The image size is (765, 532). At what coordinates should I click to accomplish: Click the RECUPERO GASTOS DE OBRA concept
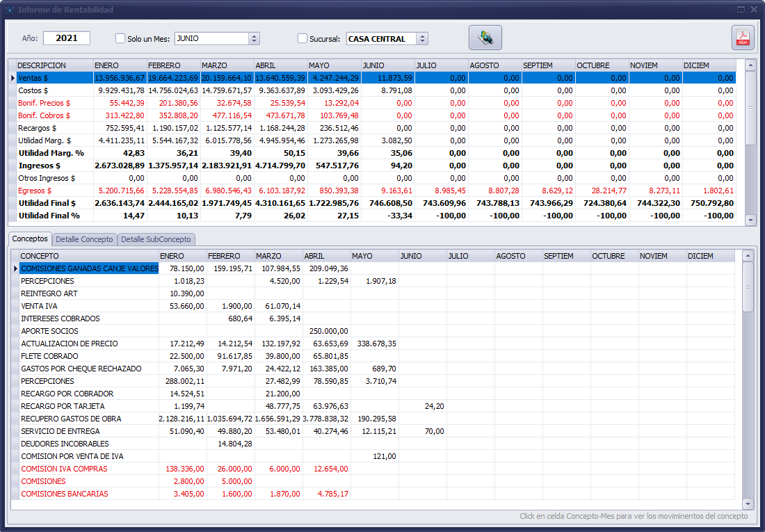[71, 419]
